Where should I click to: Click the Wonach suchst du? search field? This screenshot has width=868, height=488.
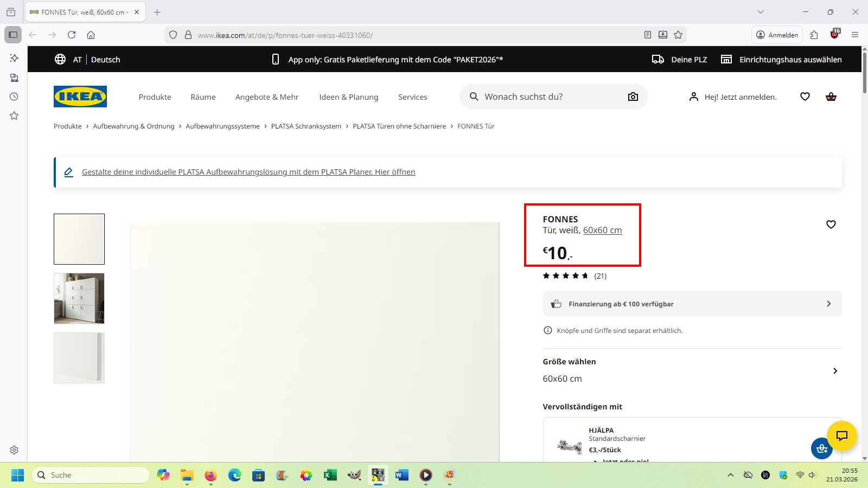(x=548, y=97)
